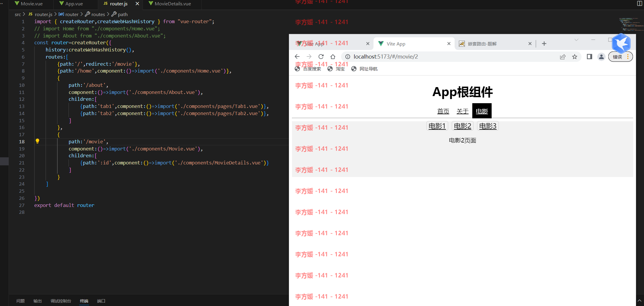Share this page icon in address bar
The height and width of the screenshot is (306, 644).
pos(562,57)
